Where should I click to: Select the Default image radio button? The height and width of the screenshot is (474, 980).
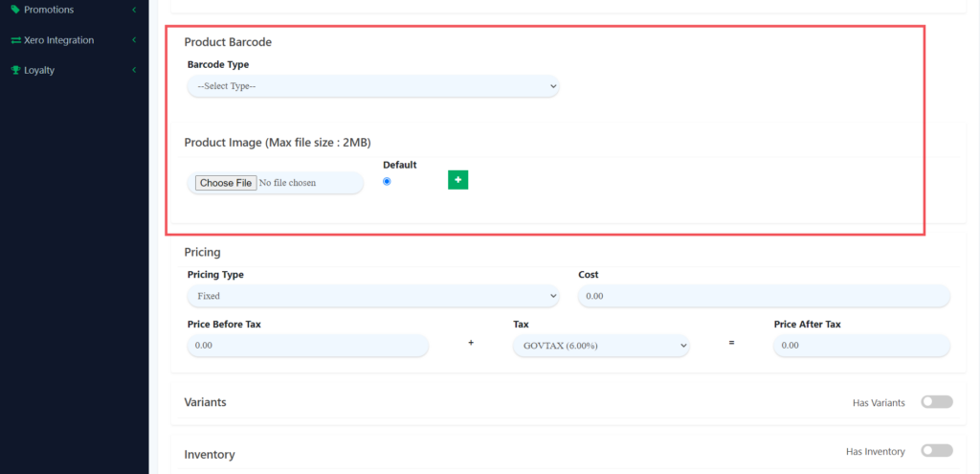coord(387,181)
